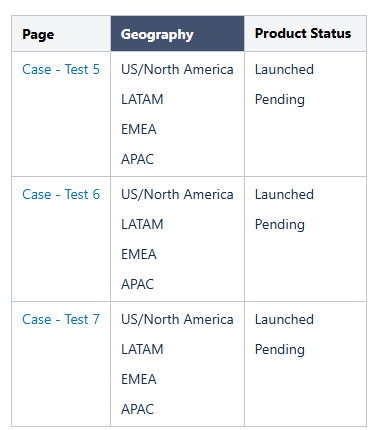Viewport: 392px width, 430px height.
Task: Select LATAM in the Test 6 row
Action: (x=142, y=224)
